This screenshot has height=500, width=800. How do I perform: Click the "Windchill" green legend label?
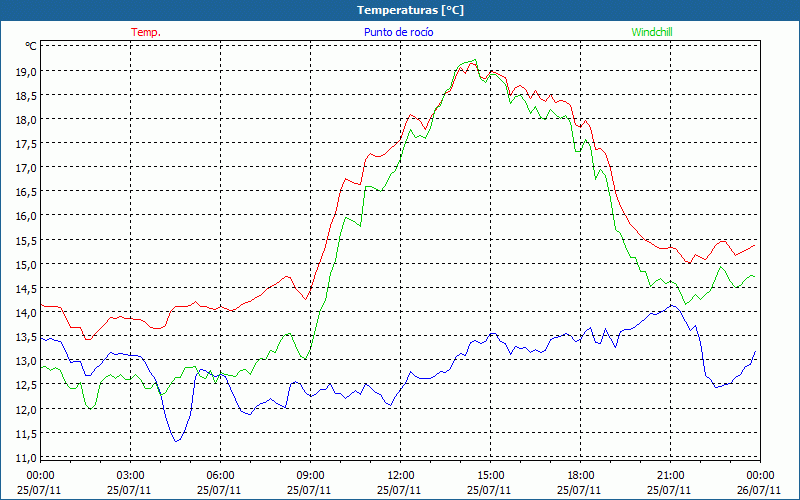(652, 32)
